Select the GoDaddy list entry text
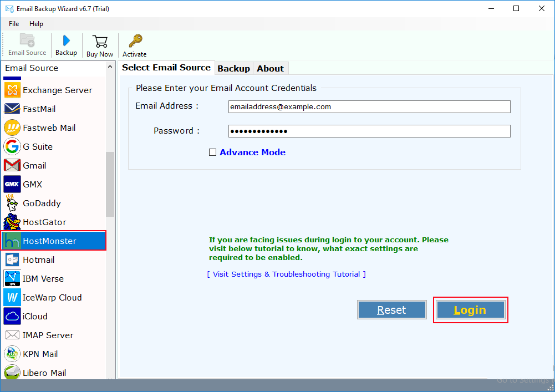The image size is (555, 392). [x=42, y=203]
